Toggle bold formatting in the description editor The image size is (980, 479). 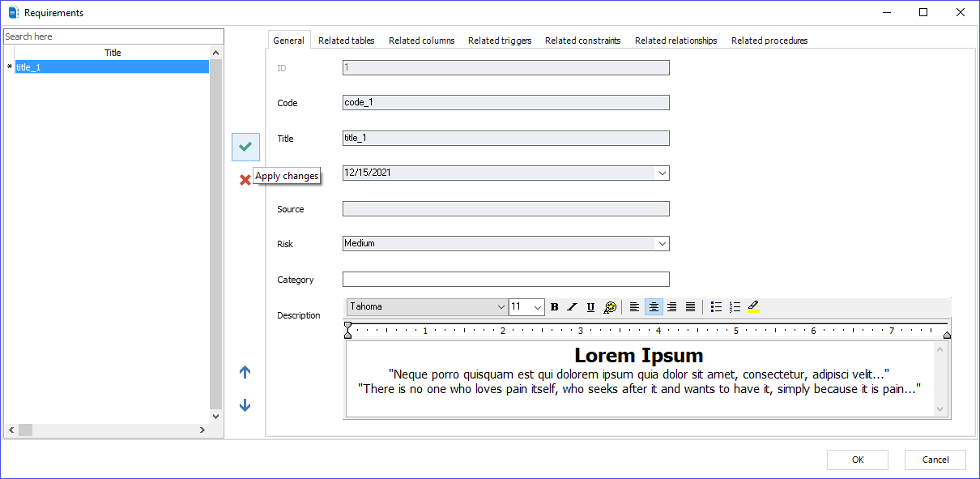(554, 306)
